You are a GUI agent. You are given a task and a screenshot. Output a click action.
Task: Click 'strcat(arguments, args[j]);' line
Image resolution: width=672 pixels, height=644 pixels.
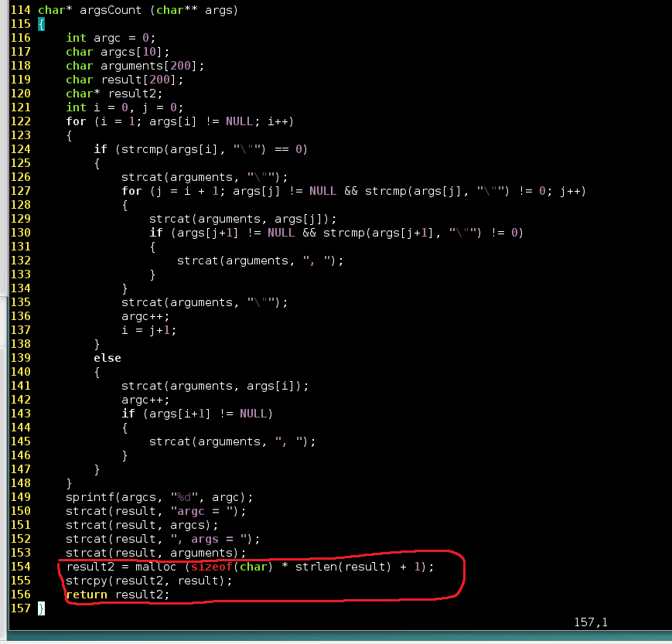pyautogui.click(x=243, y=219)
